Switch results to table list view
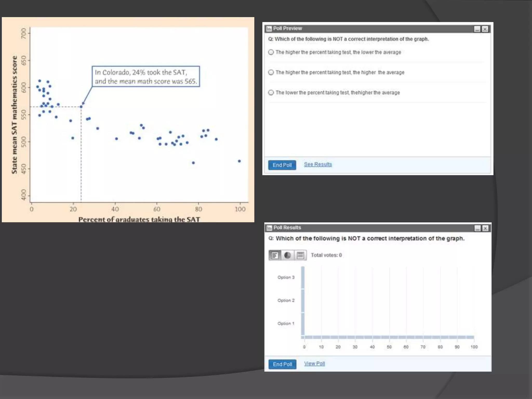 click(300, 255)
